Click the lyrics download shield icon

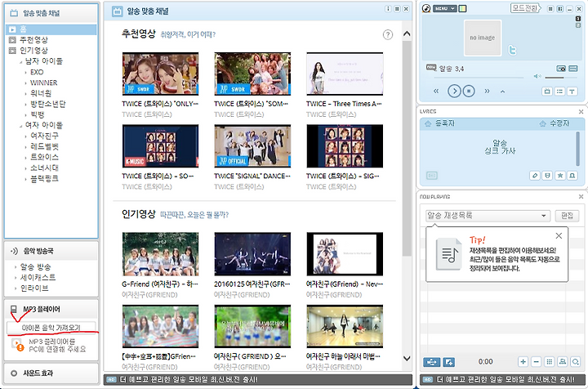pos(547,175)
